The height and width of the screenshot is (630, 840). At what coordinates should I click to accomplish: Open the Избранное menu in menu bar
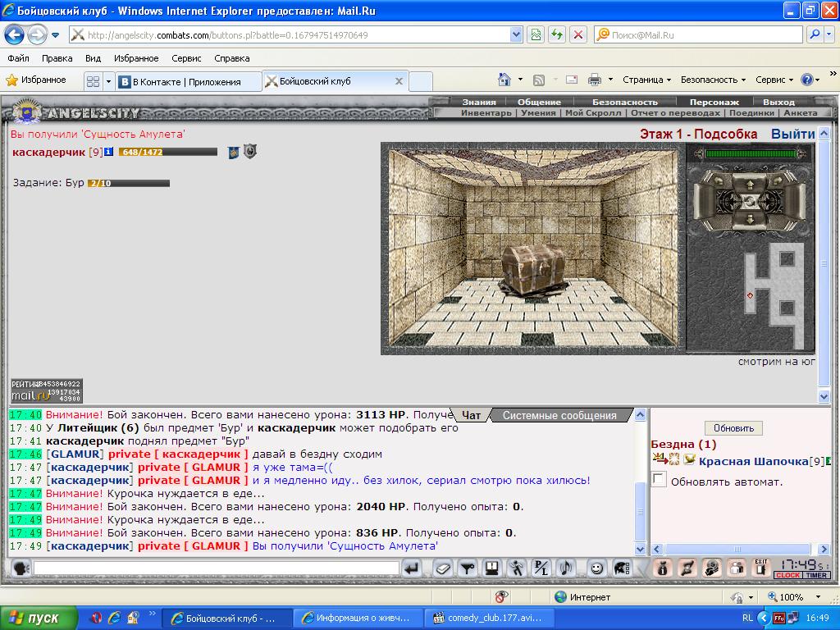[x=136, y=58]
